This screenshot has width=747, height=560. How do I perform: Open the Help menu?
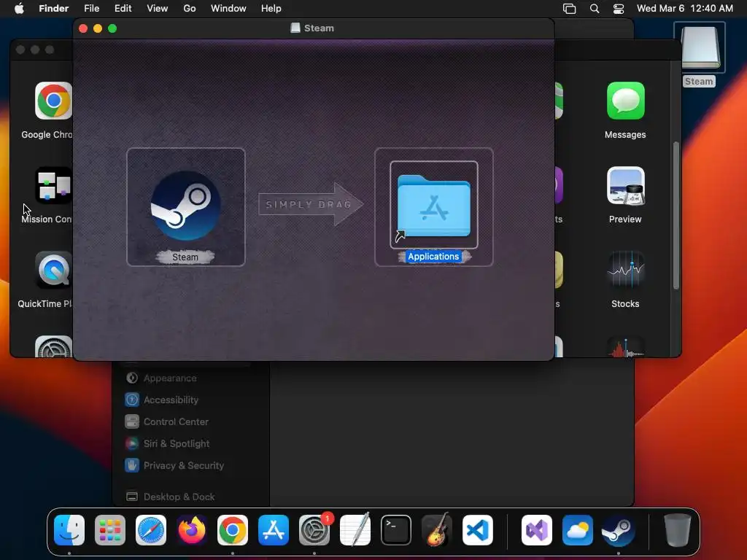click(x=271, y=8)
